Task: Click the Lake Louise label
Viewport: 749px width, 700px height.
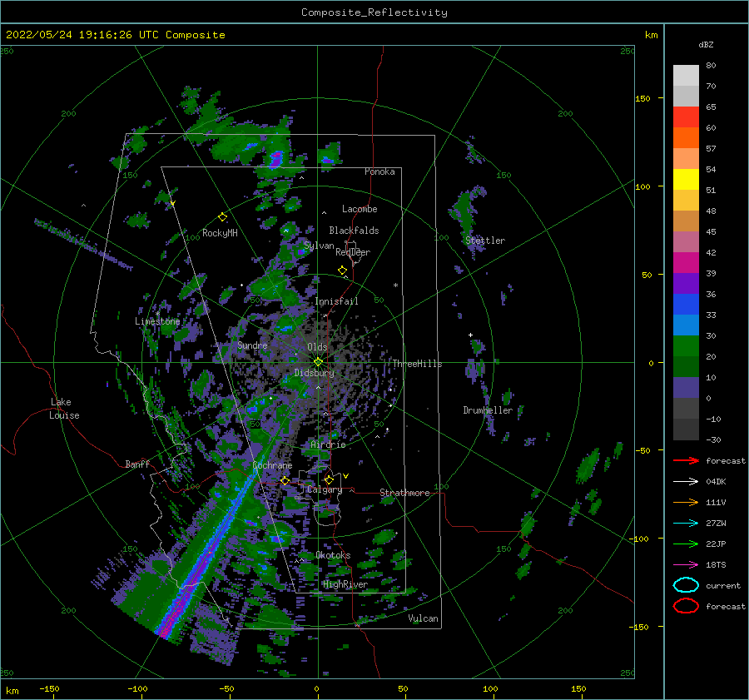Action: (x=64, y=409)
